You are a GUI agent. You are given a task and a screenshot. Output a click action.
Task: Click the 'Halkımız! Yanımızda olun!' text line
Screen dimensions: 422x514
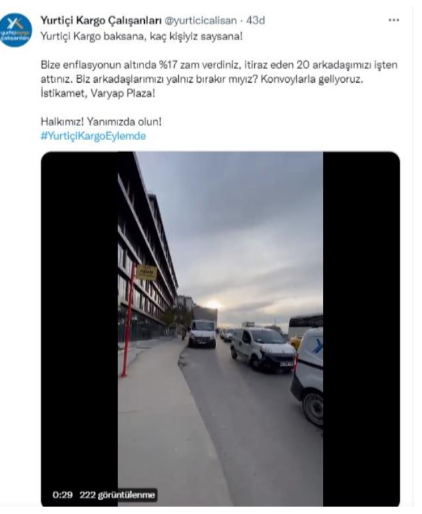coord(101,122)
